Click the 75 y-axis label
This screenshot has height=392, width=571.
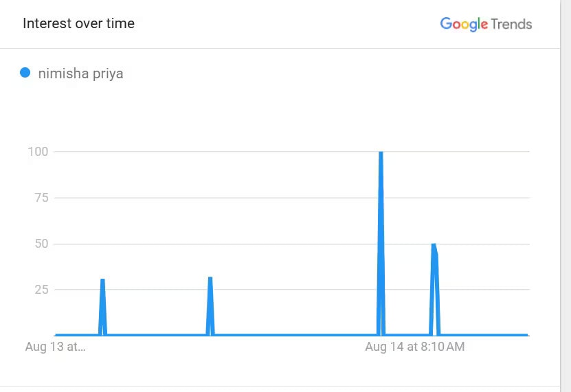pyautogui.click(x=43, y=198)
